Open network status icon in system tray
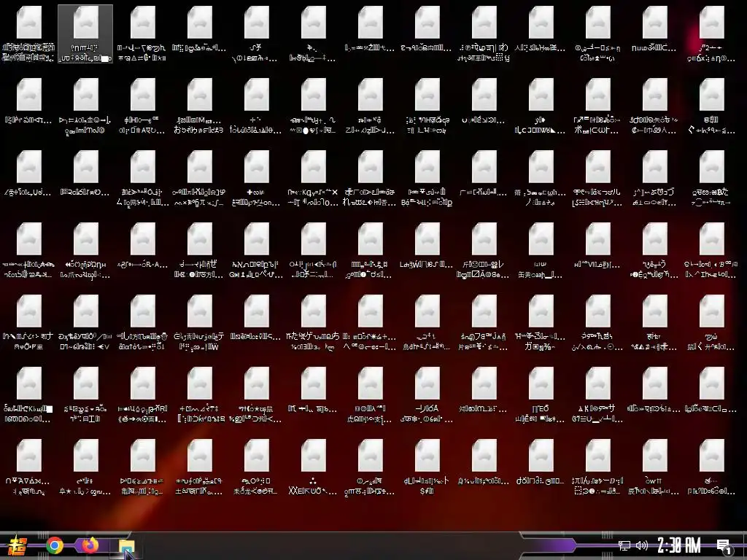This screenshot has width=747, height=560. click(x=624, y=545)
